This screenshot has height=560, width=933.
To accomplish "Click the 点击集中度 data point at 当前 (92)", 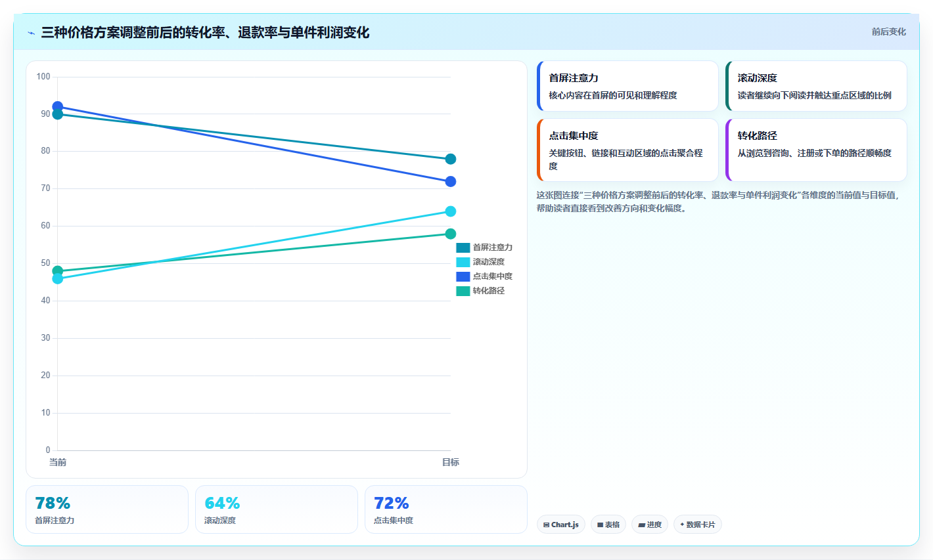I will click(x=57, y=106).
